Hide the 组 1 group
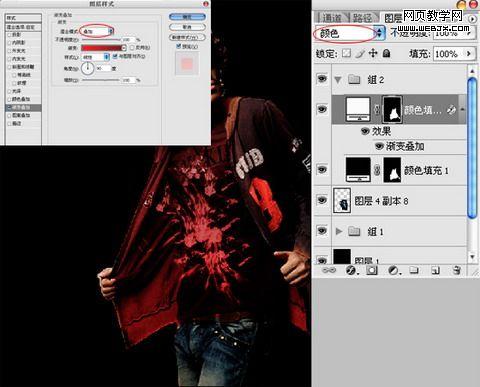The image size is (480, 387). click(x=322, y=231)
